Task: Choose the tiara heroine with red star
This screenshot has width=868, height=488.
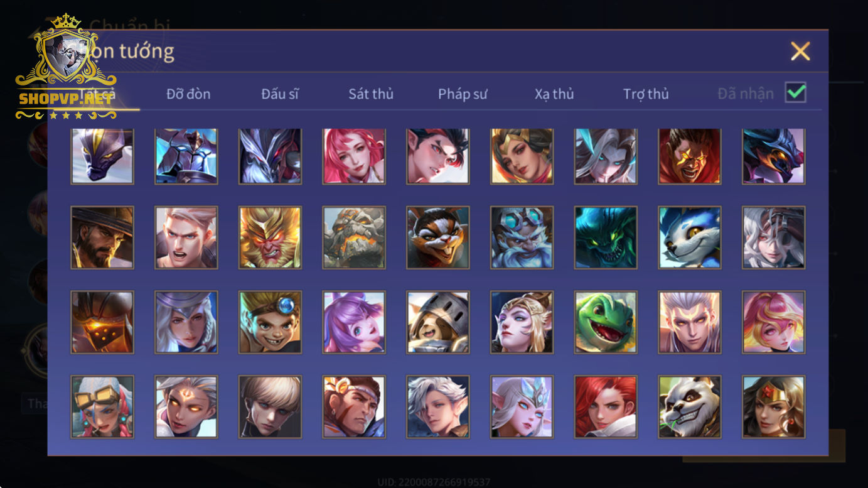Action: point(774,406)
